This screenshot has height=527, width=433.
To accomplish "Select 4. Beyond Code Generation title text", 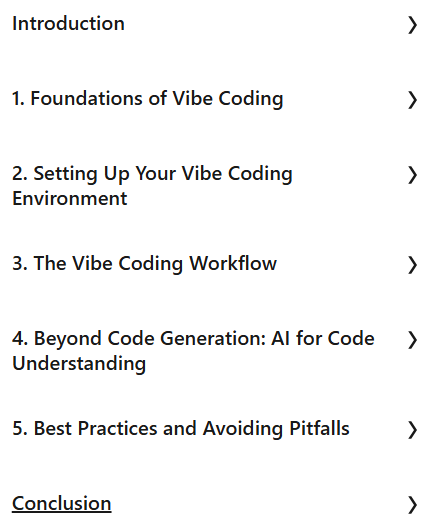I will click(x=193, y=338).
